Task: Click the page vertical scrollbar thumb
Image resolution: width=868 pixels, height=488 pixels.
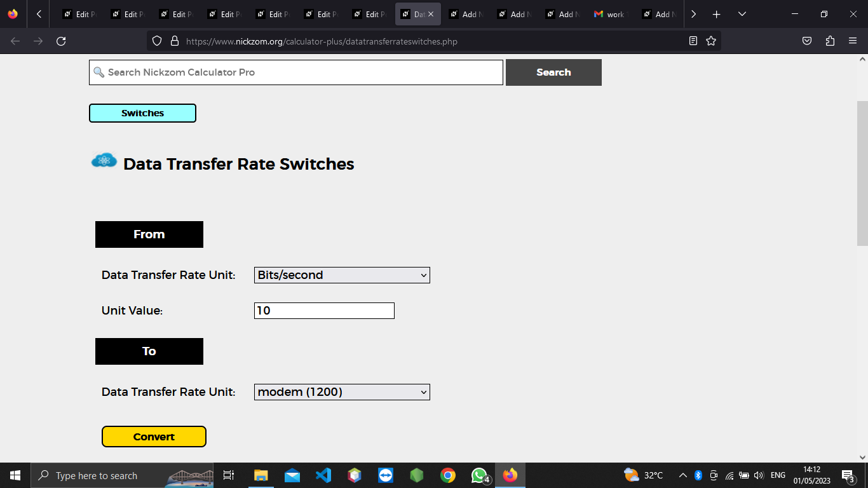Action: click(x=862, y=173)
